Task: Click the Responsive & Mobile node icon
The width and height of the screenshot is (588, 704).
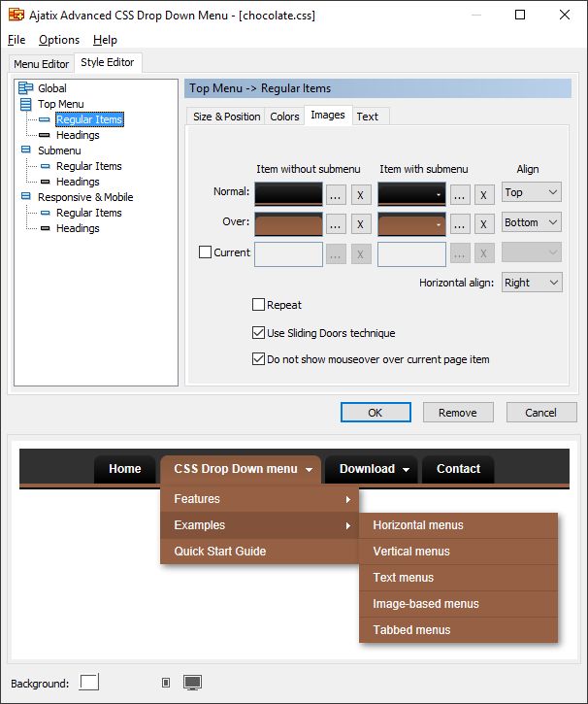Action: coord(26,196)
